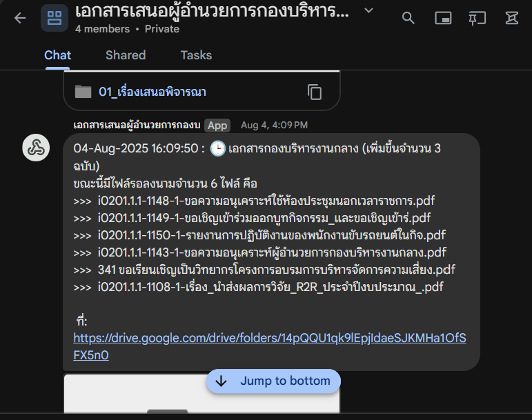Click the App badge next to sender
This screenshot has width=532, height=420.
click(217, 126)
